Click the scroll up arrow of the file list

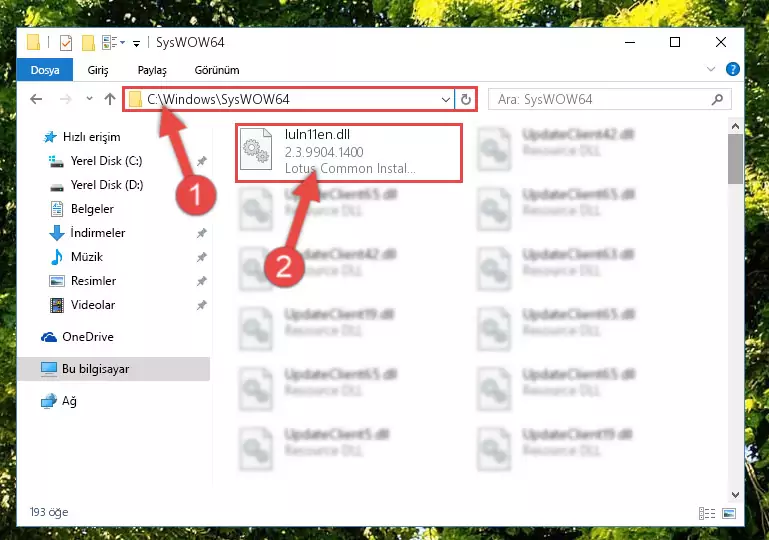(x=735, y=127)
